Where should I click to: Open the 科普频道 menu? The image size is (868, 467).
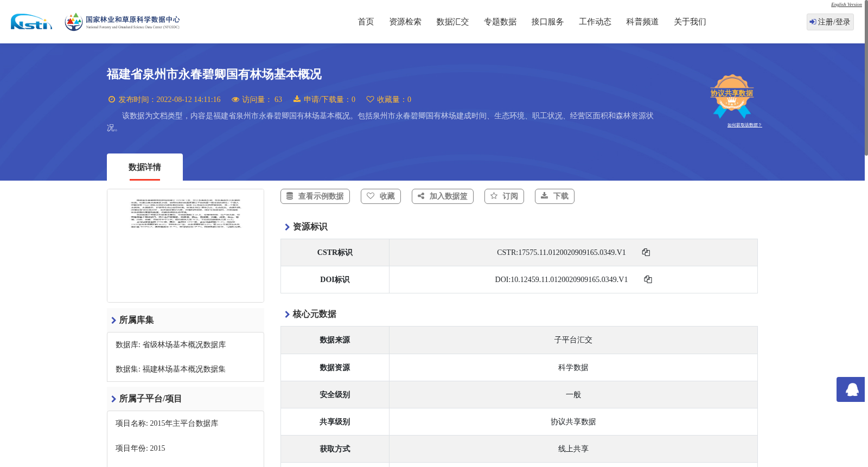coord(642,22)
